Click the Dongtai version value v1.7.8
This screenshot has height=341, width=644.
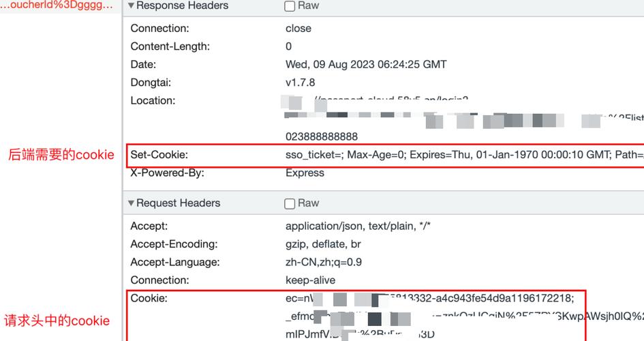300,83
